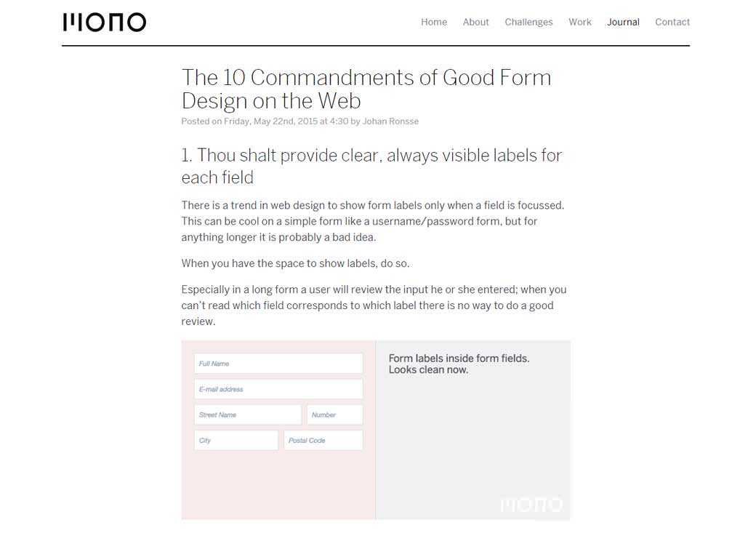Open the Work portfolio page
This screenshot has height=533, width=756.
(580, 22)
